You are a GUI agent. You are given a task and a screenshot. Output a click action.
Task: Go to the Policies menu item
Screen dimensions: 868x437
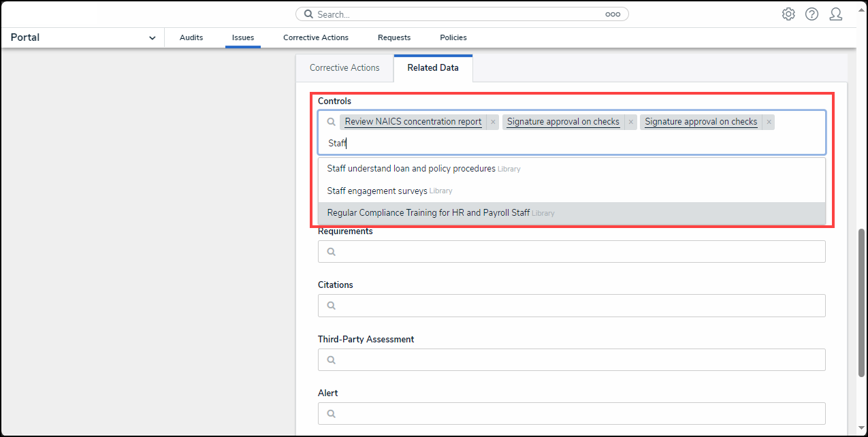coord(453,37)
